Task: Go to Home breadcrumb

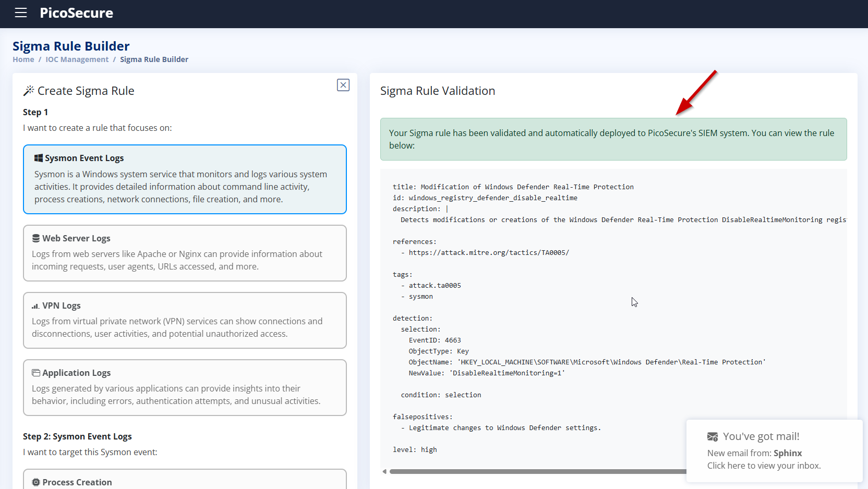Action: pos(23,59)
